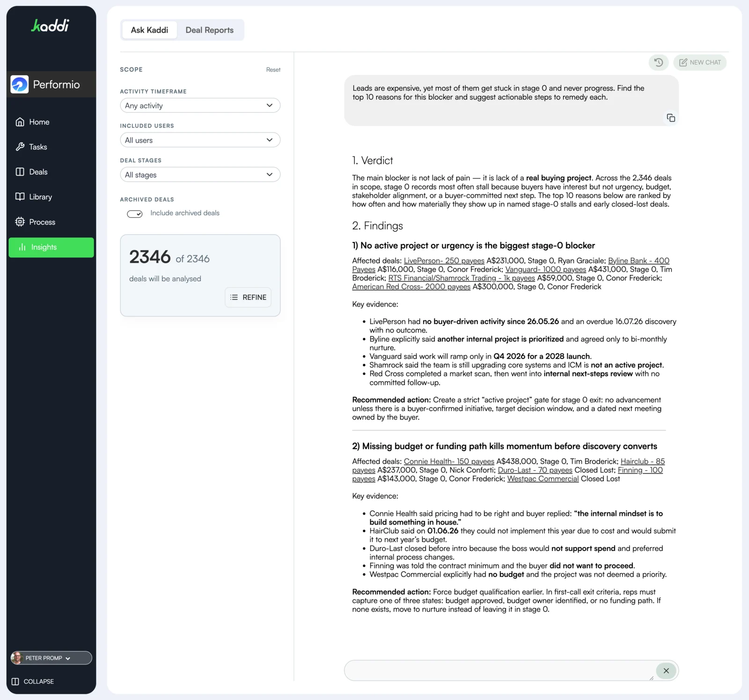
Task: Click the '1. Verdict' heading
Action: pos(372,161)
